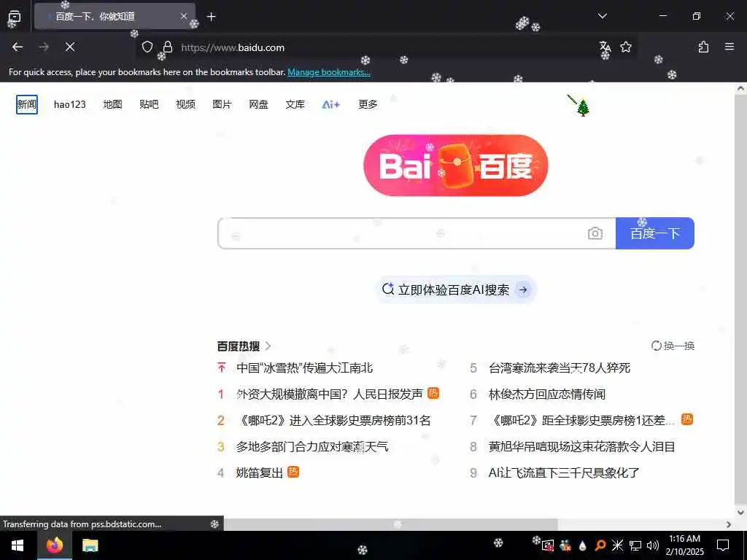The image size is (747, 560).
Task: Open the 网盘 navigation link
Action: (x=259, y=104)
